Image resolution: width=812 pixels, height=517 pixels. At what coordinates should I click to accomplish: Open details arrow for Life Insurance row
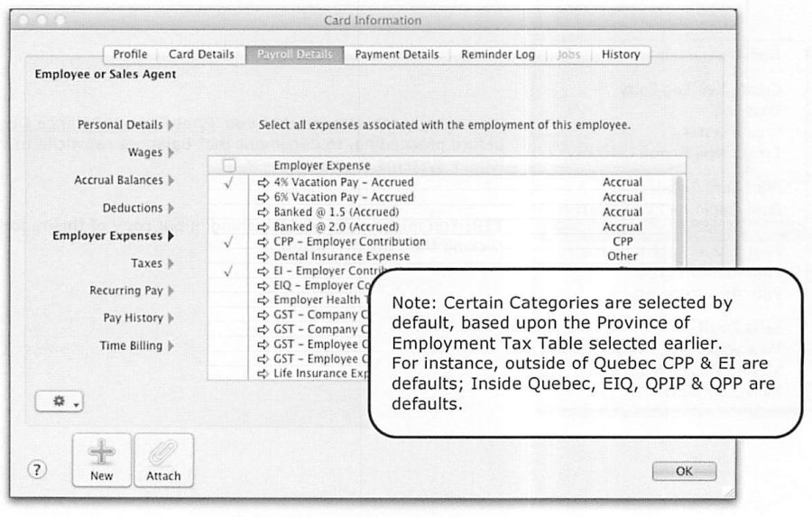point(263,374)
